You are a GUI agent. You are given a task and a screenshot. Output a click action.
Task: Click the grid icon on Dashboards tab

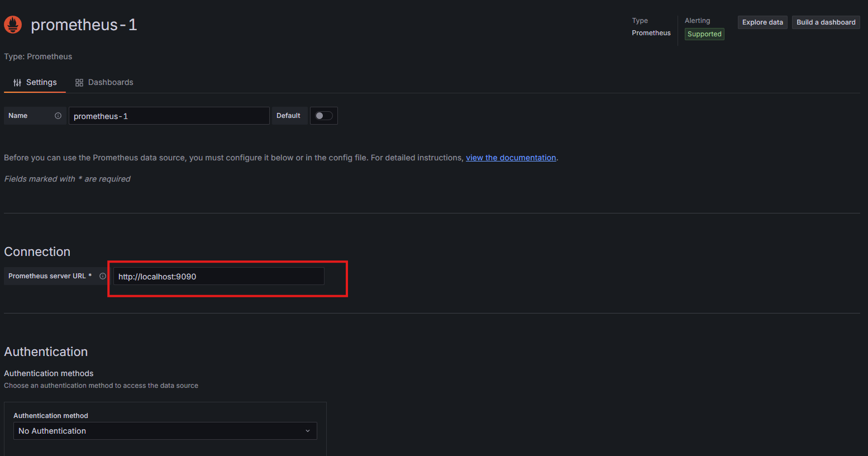pyautogui.click(x=79, y=83)
